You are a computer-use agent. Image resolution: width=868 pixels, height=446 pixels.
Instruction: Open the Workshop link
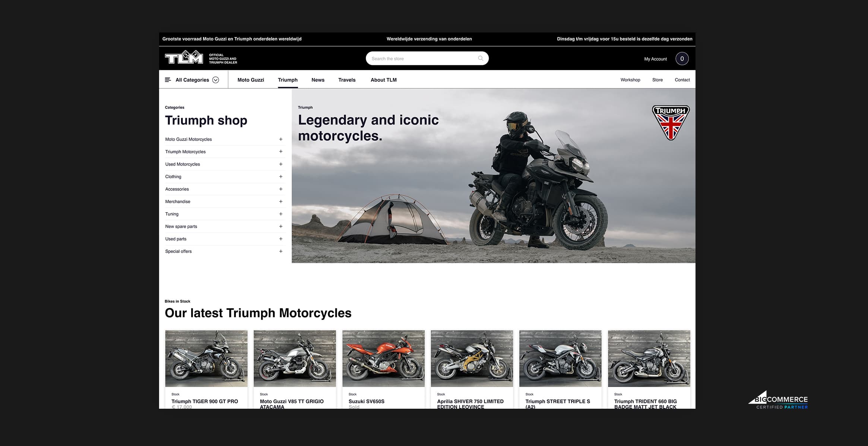click(x=630, y=80)
